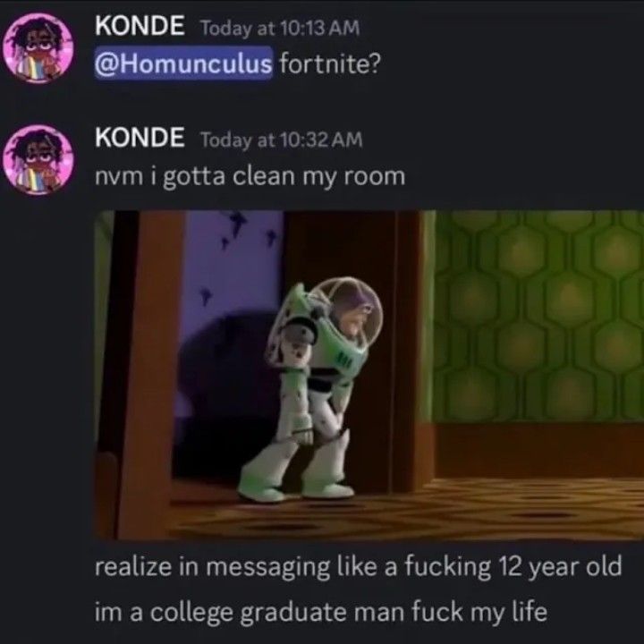Image resolution: width=644 pixels, height=644 pixels.
Task: Click KONDE username above the fortnite message
Action: pyautogui.click(x=140, y=25)
